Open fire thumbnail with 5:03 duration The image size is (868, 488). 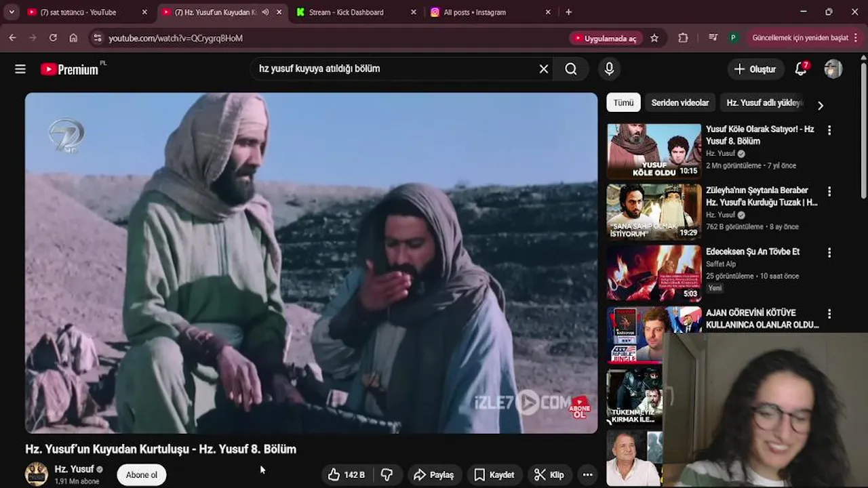pos(654,273)
